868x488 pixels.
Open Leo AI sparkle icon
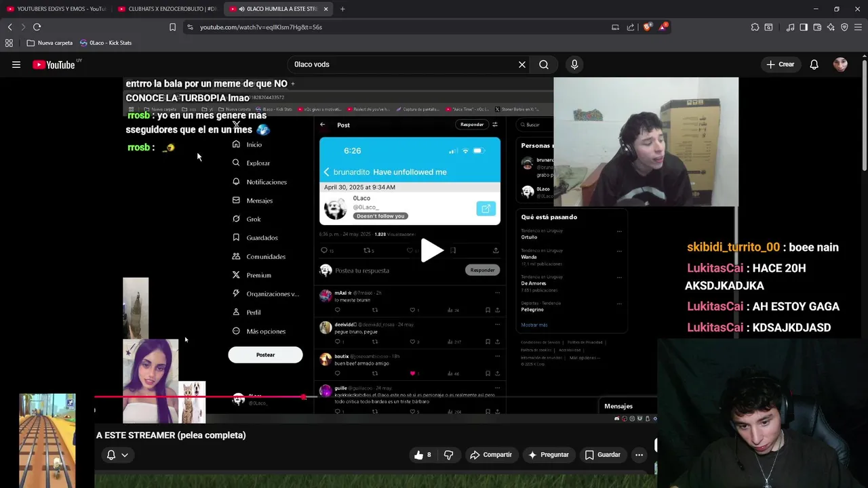pos(831,27)
